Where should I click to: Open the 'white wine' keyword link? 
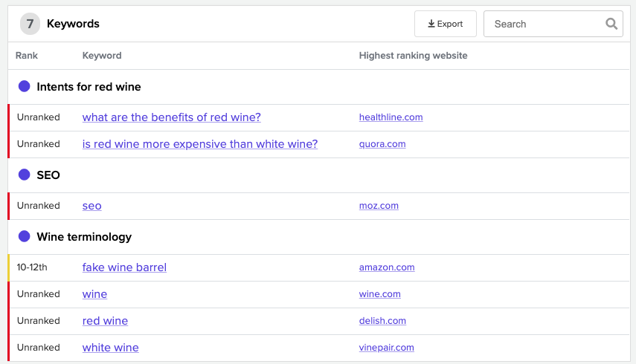[x=111, y=348]
